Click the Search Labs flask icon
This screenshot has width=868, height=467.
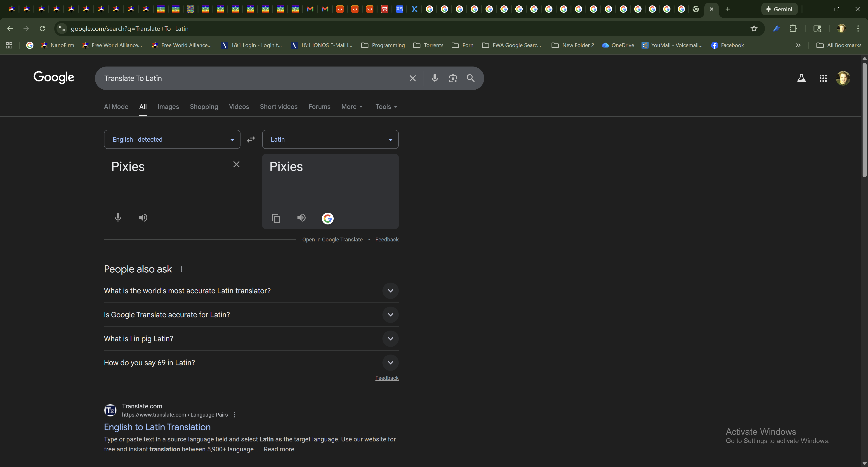[801, 78]
